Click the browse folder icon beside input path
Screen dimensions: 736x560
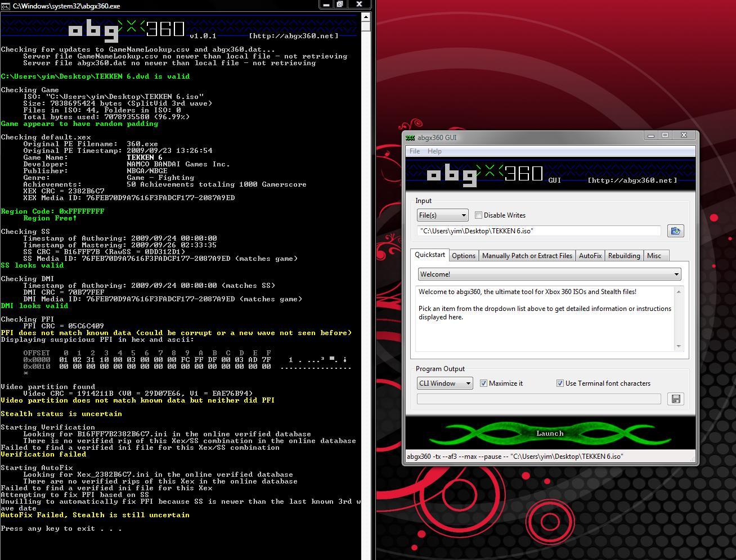tap(675, 231)
